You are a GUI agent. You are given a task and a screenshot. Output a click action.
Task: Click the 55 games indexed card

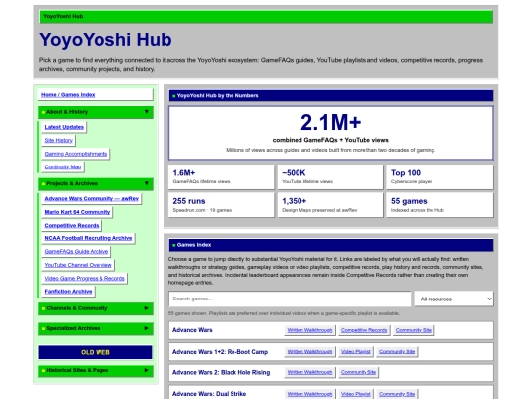(x=439, y=205)
